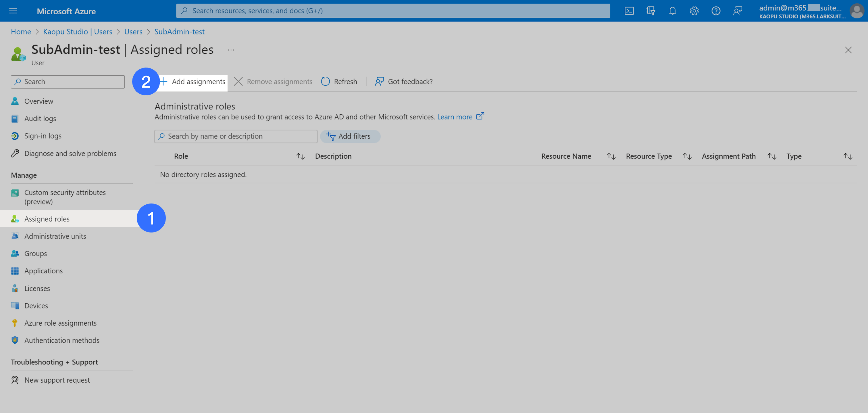Open portal settings with the gear icon
Image resolution: width=868 pixels, height=413 pixels.
694,10
